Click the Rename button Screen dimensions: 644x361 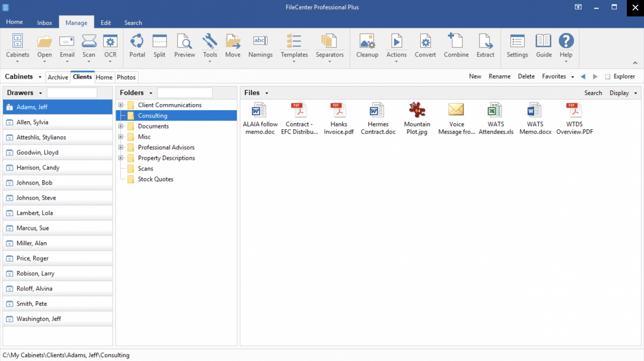tap(499, 76)
